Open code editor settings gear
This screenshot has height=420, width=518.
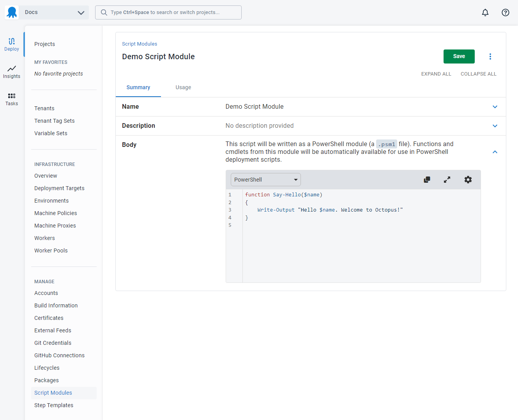[x=468, y=180]
